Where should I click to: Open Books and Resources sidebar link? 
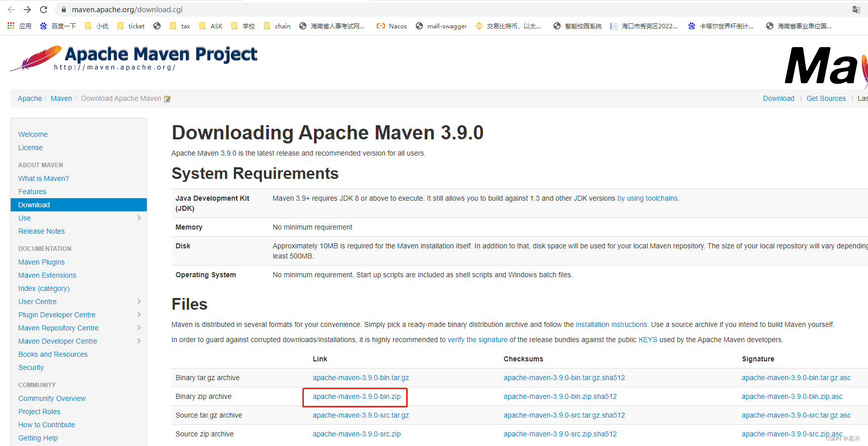[53, 354]
